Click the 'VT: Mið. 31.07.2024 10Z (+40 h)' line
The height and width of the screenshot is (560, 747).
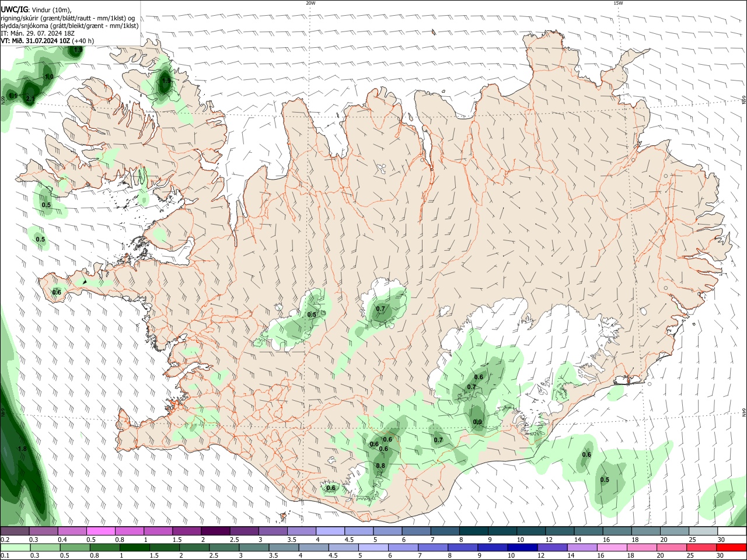click(x=47, y=41)
